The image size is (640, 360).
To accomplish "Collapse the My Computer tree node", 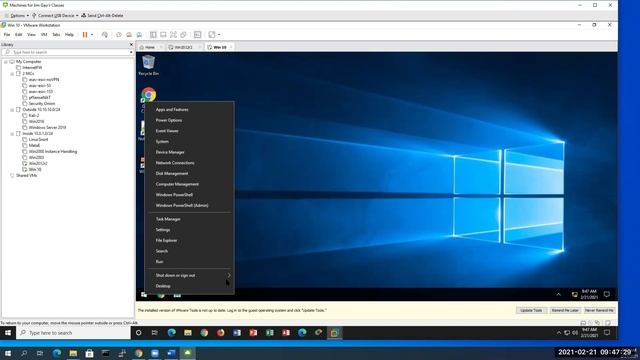I will (x=6, y=62).
